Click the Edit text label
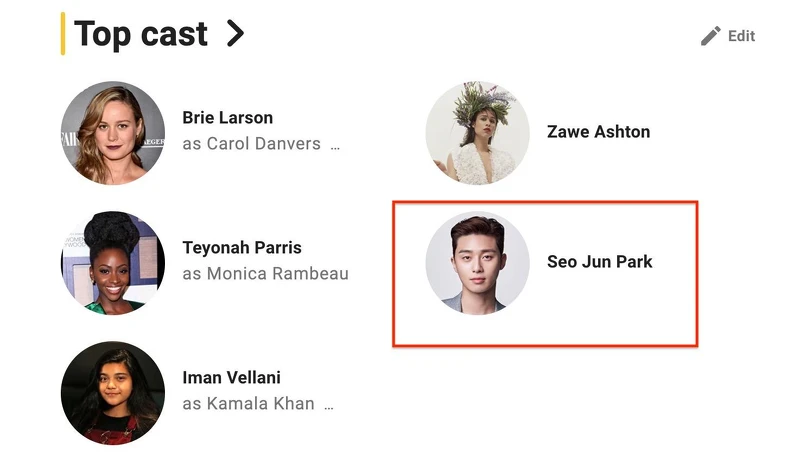 click(x=741, y=36)
